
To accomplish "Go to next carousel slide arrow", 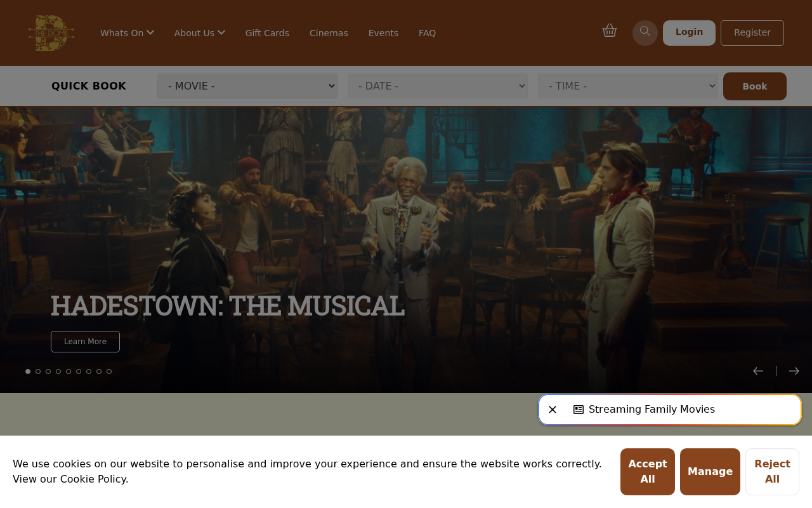I will [794, 371].
